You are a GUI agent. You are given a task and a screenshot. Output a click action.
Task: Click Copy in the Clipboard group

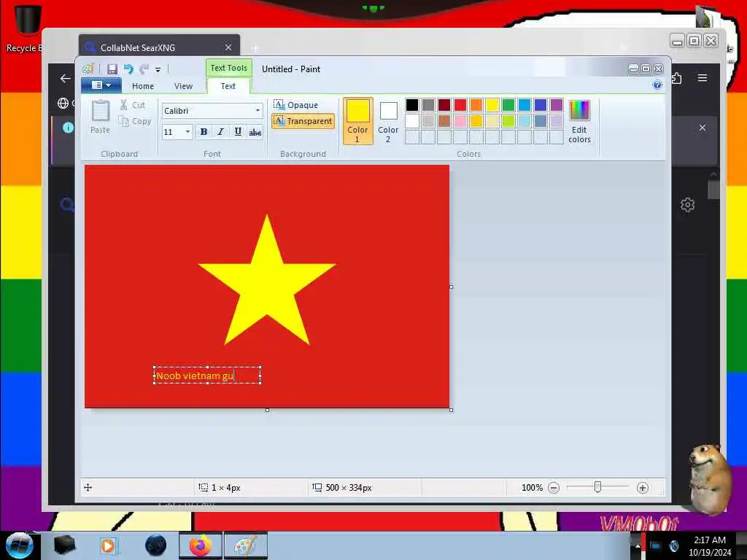coord(135,122)
